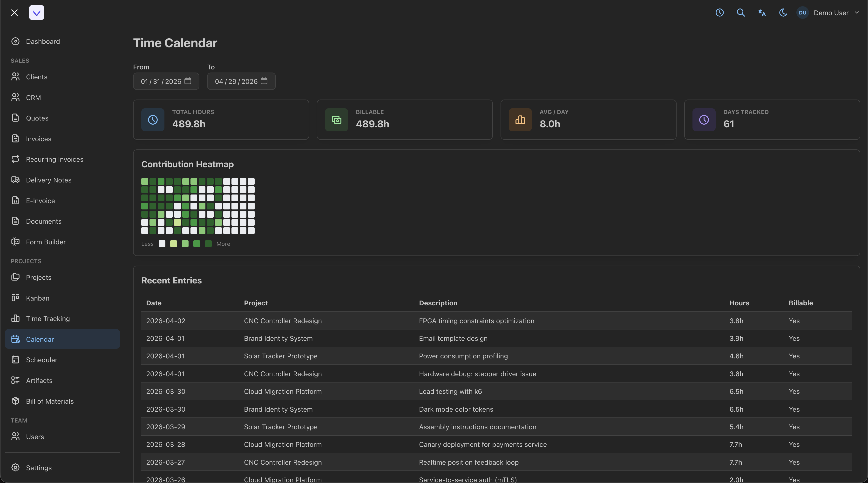The width and height of the screenshot is (868, 483).
Task: Open the language translation icon
Action: pyautogui.click(x=762, y=13)
